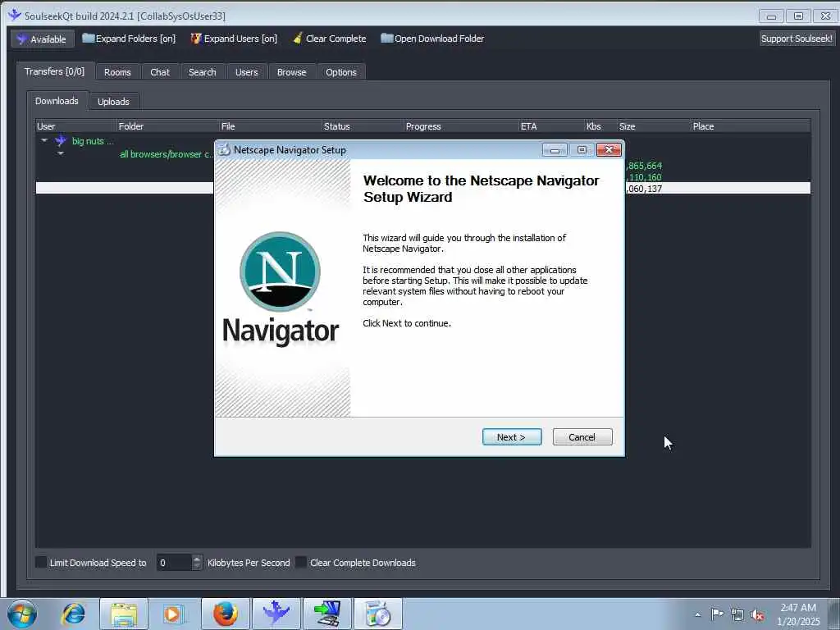The image size is (840, 630).
Task: Select the Downloads sub-tab
Action: click(x=57, y=101)
